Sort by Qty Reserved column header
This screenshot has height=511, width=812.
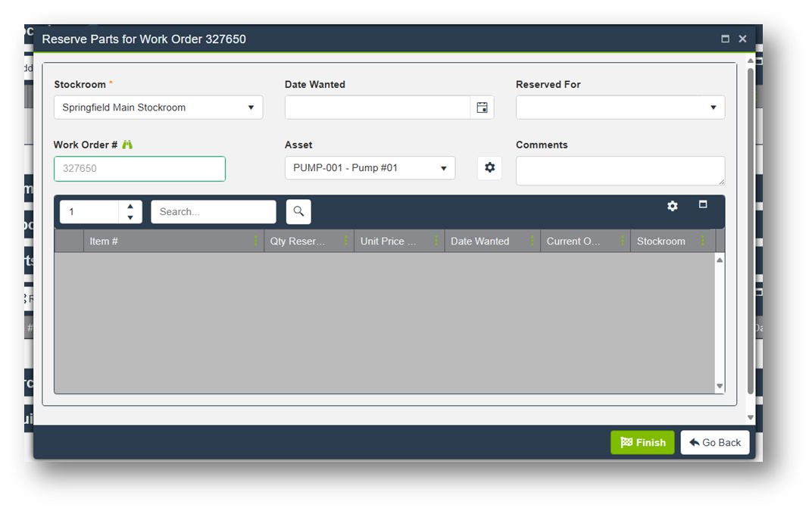298,241
